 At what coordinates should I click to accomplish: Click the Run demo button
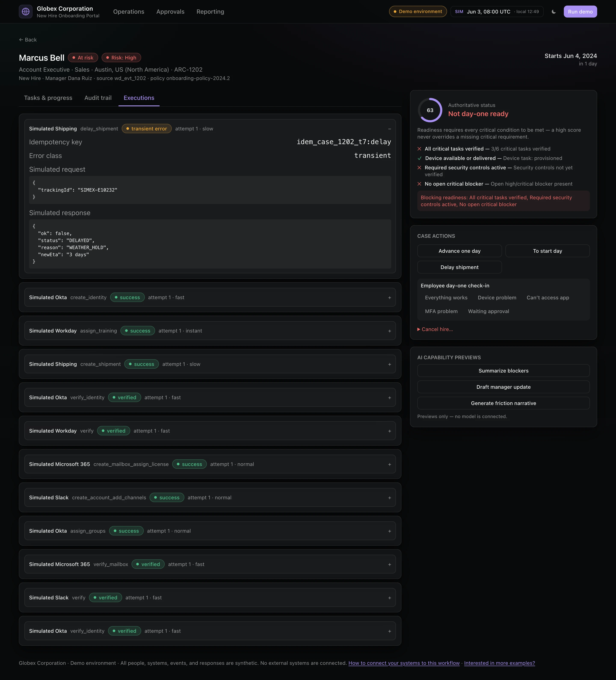[x=580, y=12]
